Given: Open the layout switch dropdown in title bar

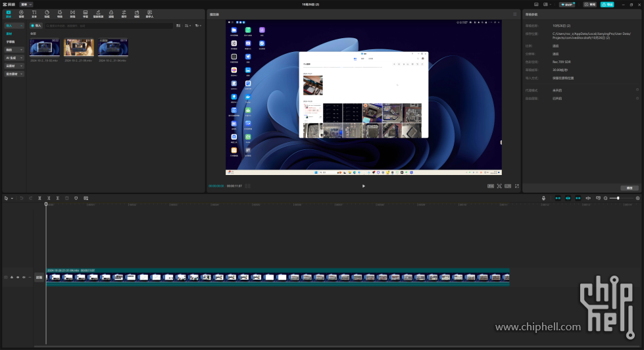Looking at the screenshot, I should click(x=547, y=5).
